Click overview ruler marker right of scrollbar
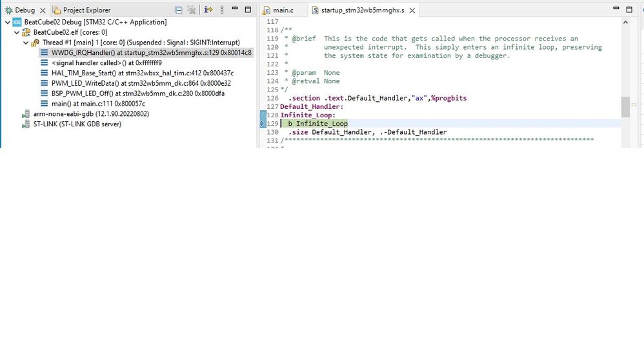Viewport: 644px width, 348px height. pyautogui.click(x=634, y=104)
